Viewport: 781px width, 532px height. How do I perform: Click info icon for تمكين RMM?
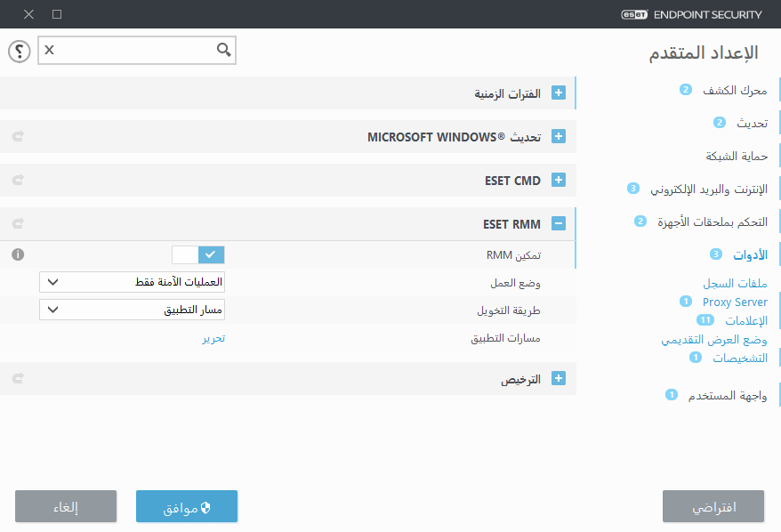[18, 254]
